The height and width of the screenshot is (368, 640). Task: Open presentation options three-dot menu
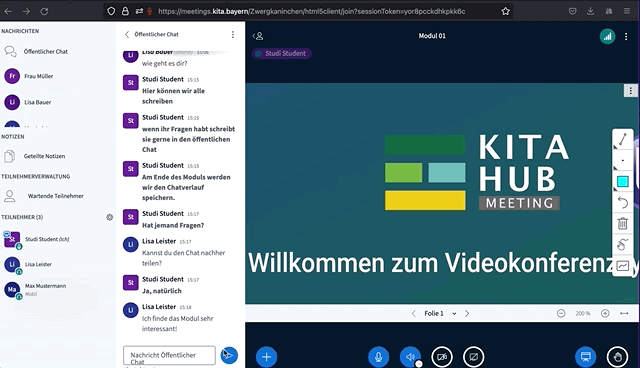[631, 91]
